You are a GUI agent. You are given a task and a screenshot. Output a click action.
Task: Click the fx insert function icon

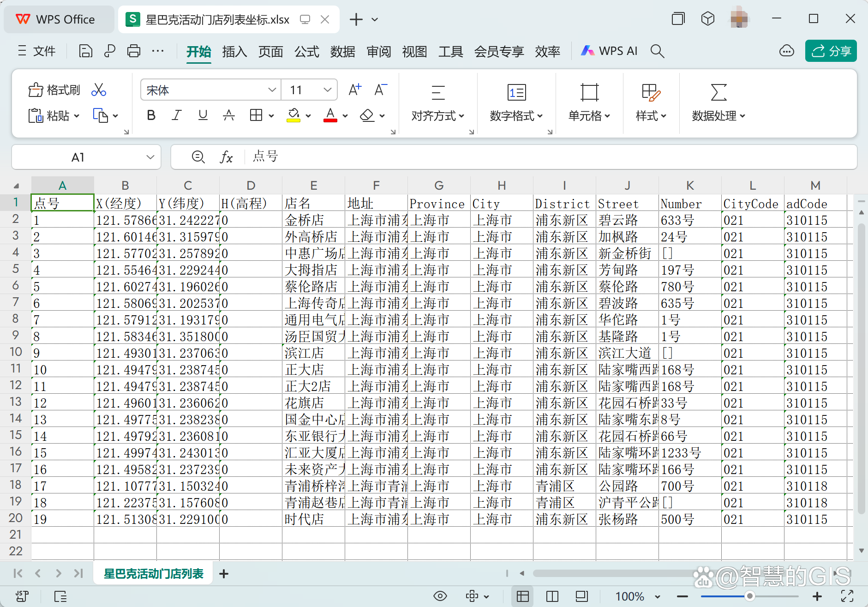click(x=226, y=157)
